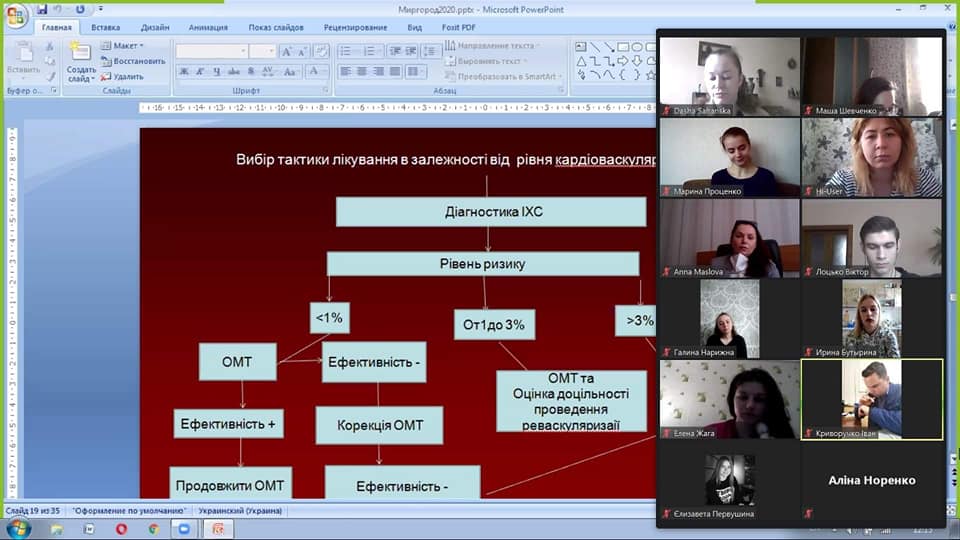Save the presentation from quick access toolbar
Viewport: 960px width, 540px height.
(x=42, y=9)
